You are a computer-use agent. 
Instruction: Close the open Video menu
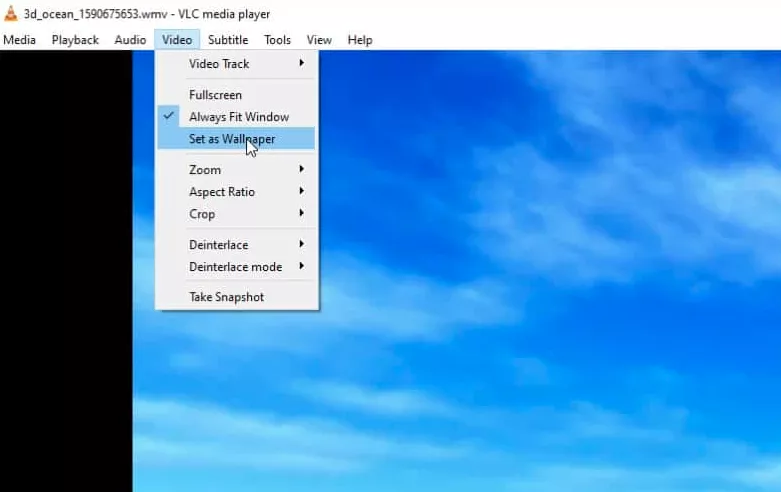[x=177, y=40]
